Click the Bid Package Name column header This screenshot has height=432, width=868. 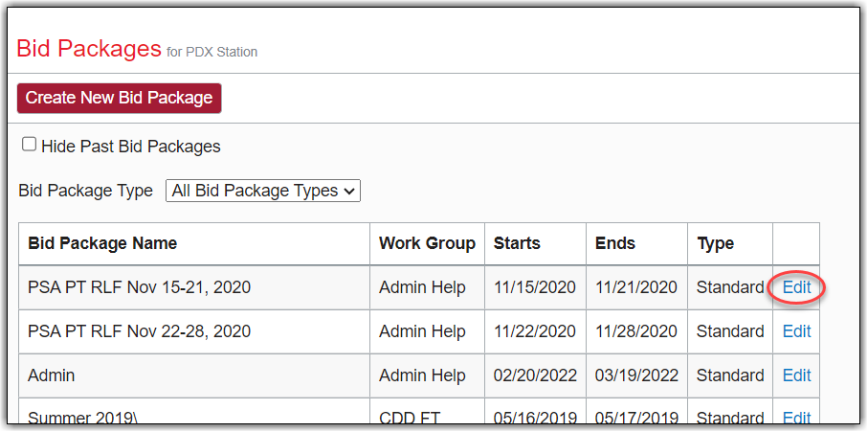pyautogui.click(x=102, y=243)
